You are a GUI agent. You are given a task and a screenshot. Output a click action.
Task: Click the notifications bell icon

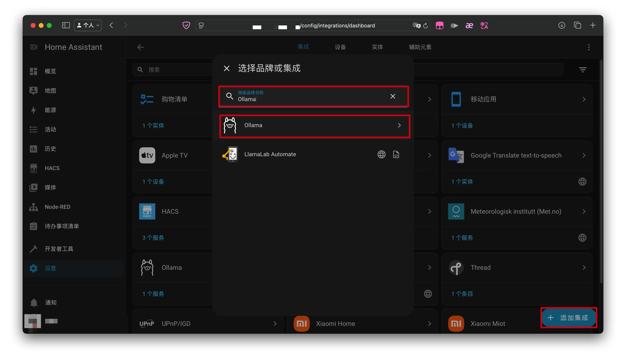pos(34,302)
